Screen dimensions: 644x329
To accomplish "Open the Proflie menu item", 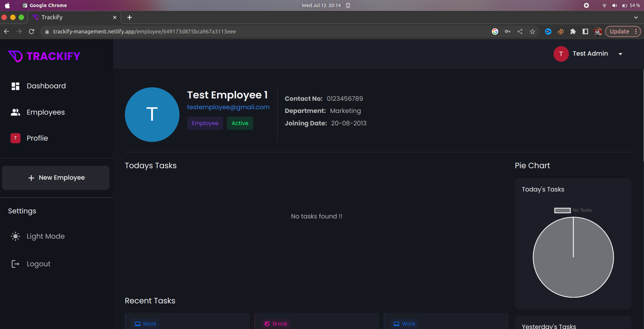I will pyautogui.click(x=37, y=138).
